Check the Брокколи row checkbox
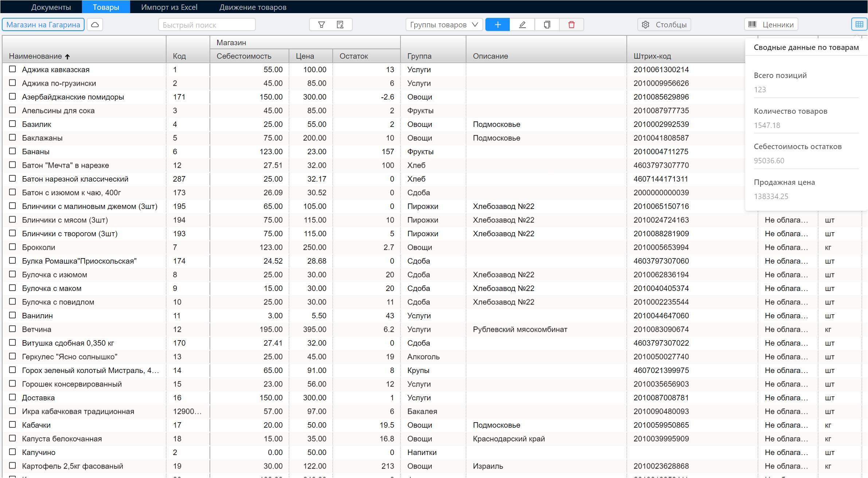This screenshot has width=868, height=478. [x=12, y=247]
